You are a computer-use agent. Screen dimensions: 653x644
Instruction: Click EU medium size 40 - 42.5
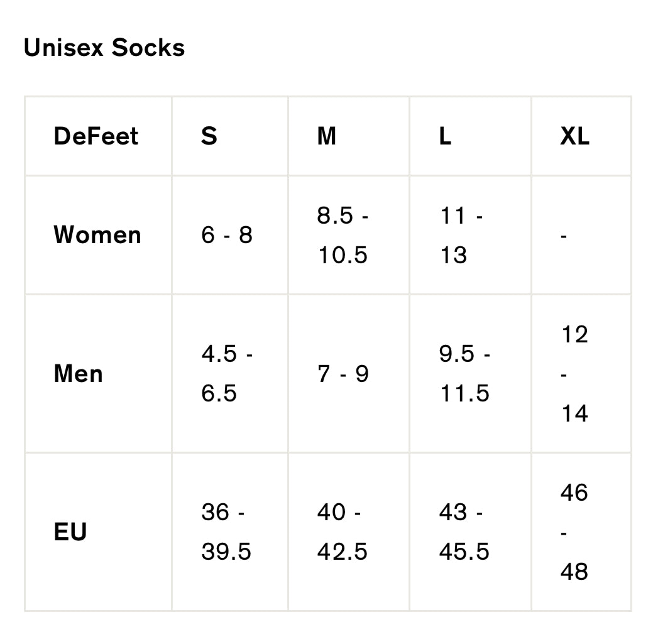[343, 532]
